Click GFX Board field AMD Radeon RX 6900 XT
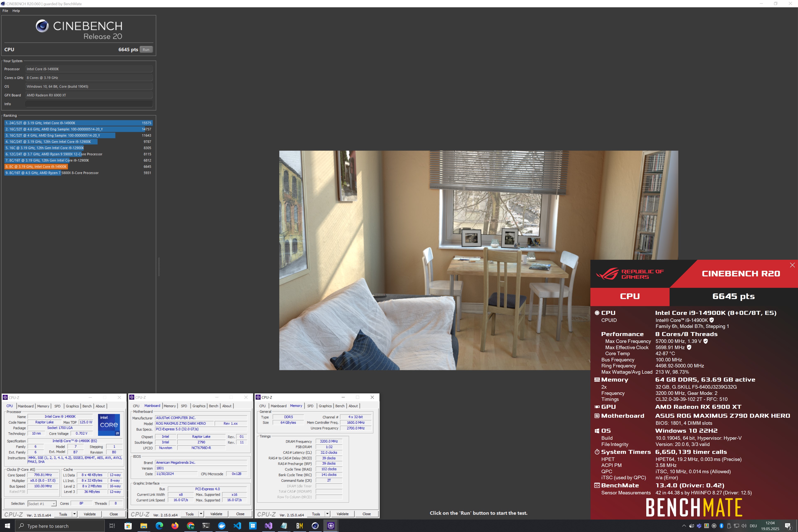The height and width of the screenshot is (532, 798). (89, 95)
